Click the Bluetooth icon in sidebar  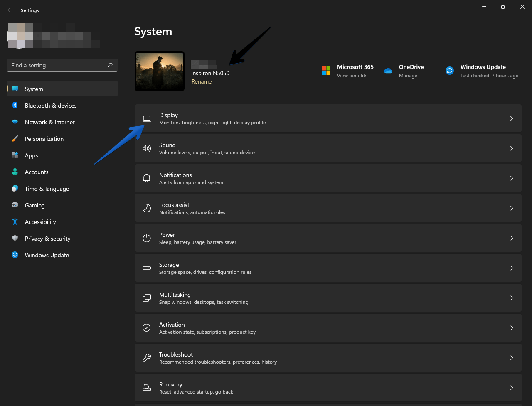(15, 106)
